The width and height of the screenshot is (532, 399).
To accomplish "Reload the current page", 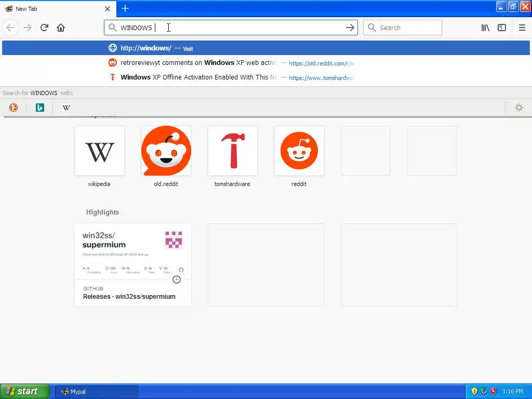I will click(x=44, y=28).
